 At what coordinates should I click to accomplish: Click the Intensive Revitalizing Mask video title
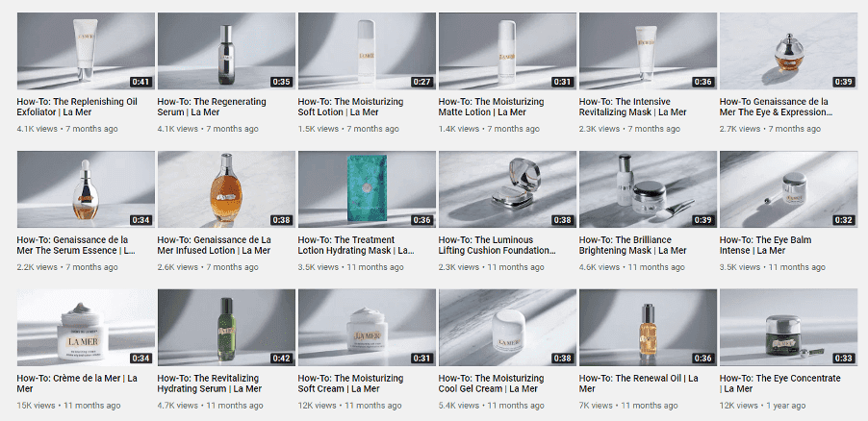tap(633, 107)
